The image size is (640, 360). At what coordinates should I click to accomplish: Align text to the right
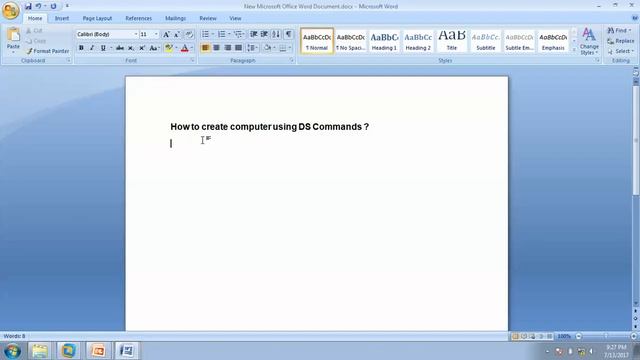[227, 48]
